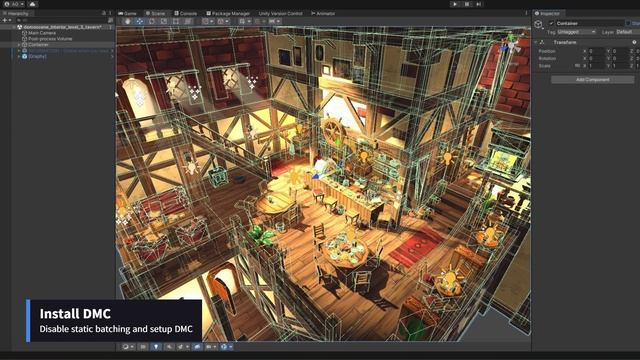Open Unity cloud services icon

pyautogui.click(x=32, y=4)
